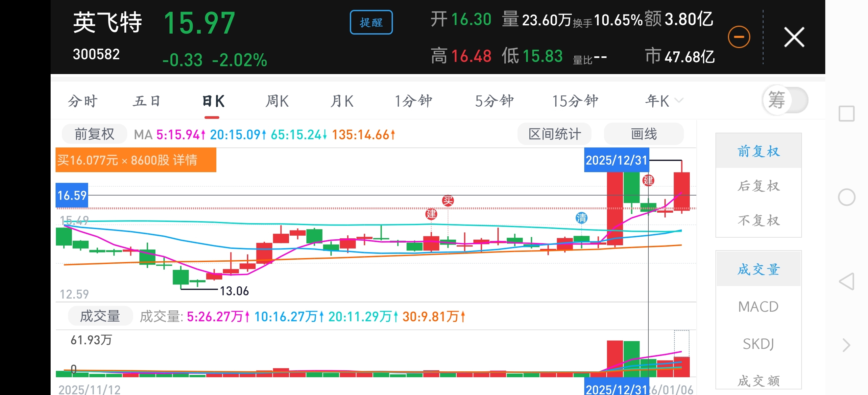Open the 前复权 selector above chart
The width and height of the screenshot is (868, 395).
pos(94,134)
